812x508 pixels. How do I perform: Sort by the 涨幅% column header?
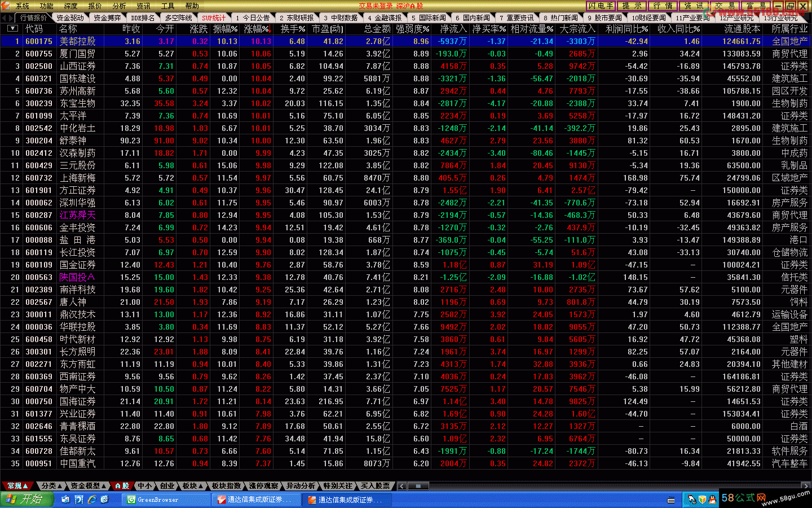pos(257,29)
